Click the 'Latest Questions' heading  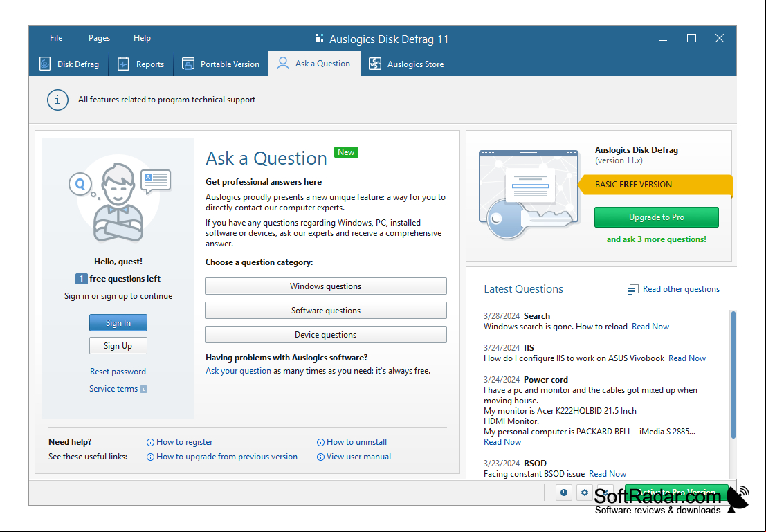(523, 289)
